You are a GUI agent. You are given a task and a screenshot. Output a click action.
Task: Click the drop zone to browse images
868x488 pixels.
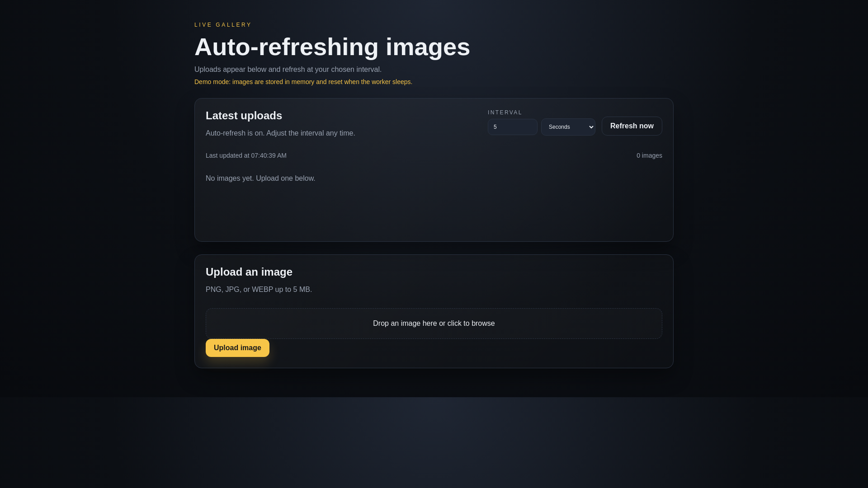[x=434, y=324]
